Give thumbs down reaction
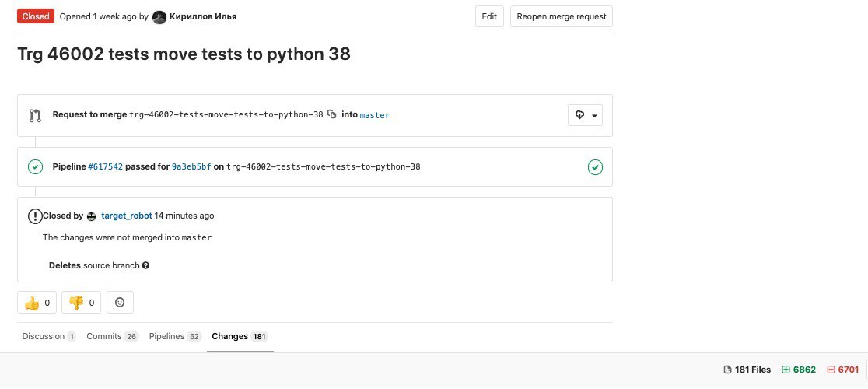868x389 pixels. coord(82,303)
